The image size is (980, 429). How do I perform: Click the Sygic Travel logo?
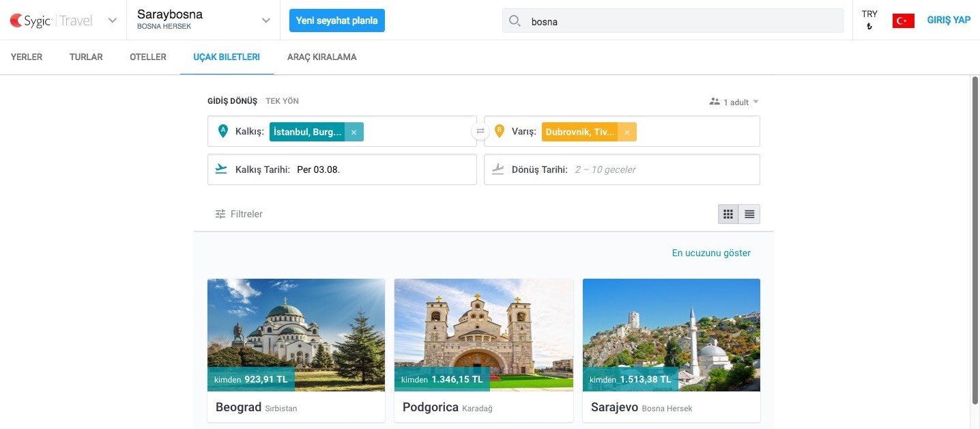51,20
